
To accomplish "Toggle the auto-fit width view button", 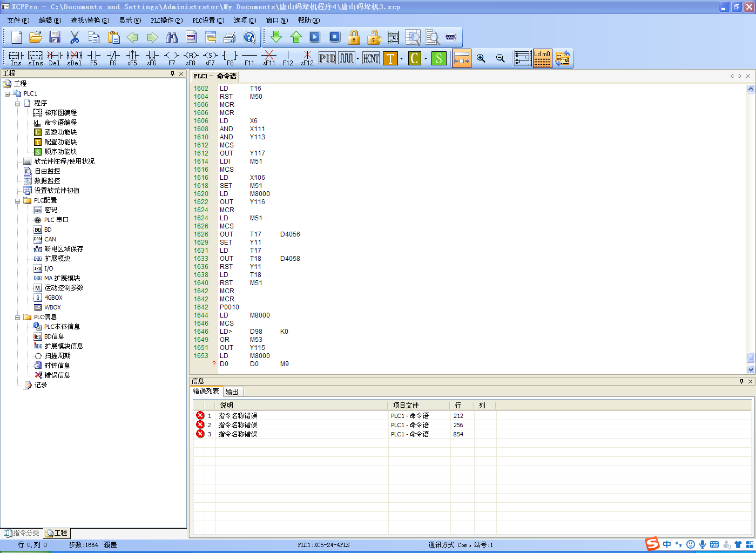I will pos(461,58).
